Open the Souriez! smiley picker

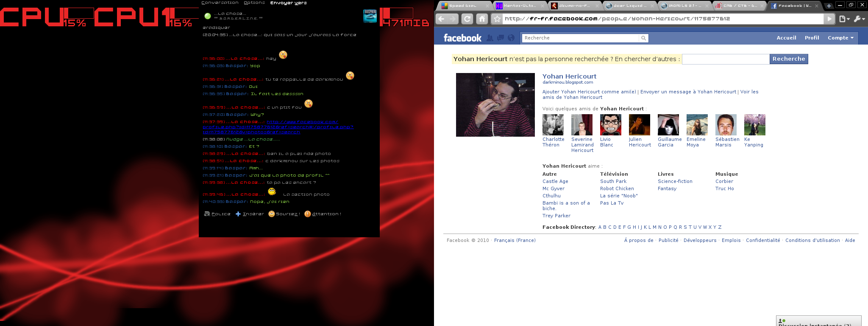284,214
